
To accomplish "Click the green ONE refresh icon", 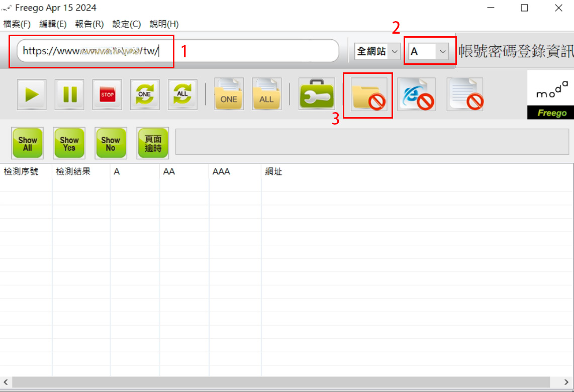I will point(145,95).
